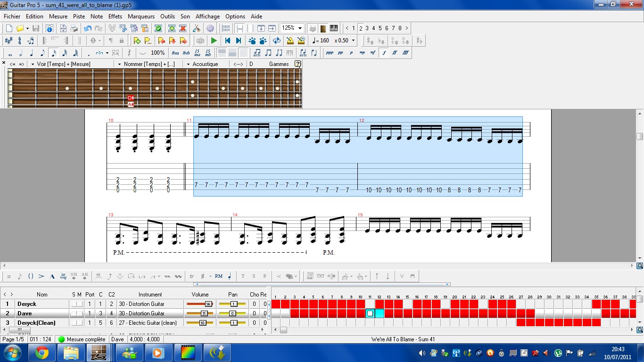Set dynamic to mezzo-forte mf
The height and width of the screenshot is (362, 644).
pos(373,53)
